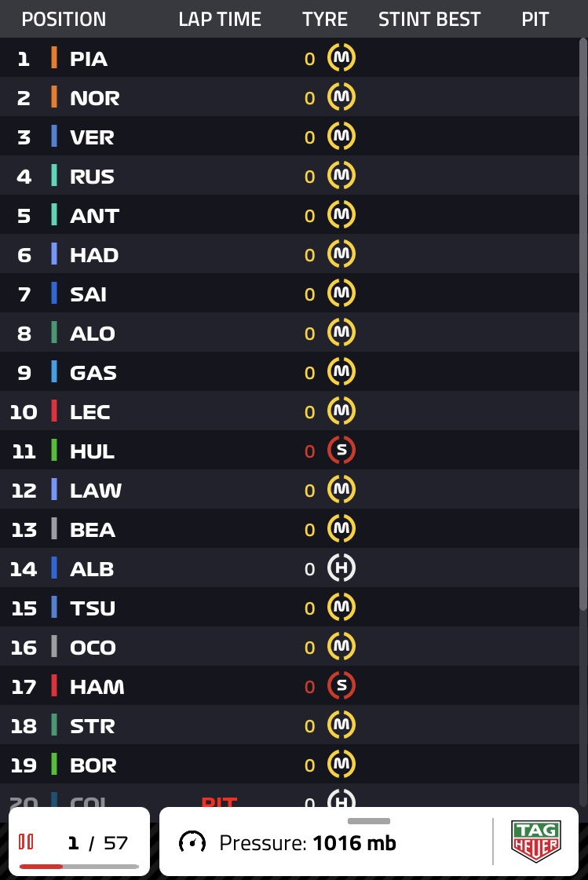
Task: Click the STINT BEST column header
Action: coord(429,20)
